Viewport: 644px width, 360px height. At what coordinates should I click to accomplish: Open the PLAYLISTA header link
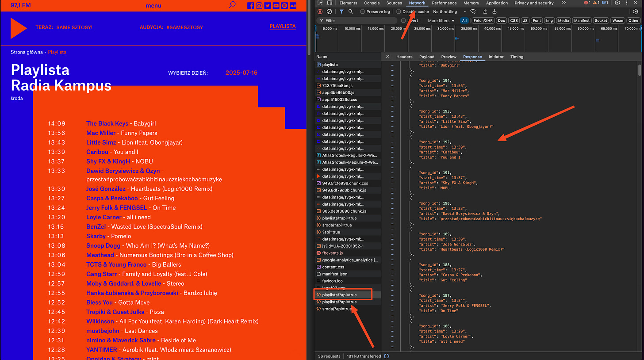pos(283,26)
